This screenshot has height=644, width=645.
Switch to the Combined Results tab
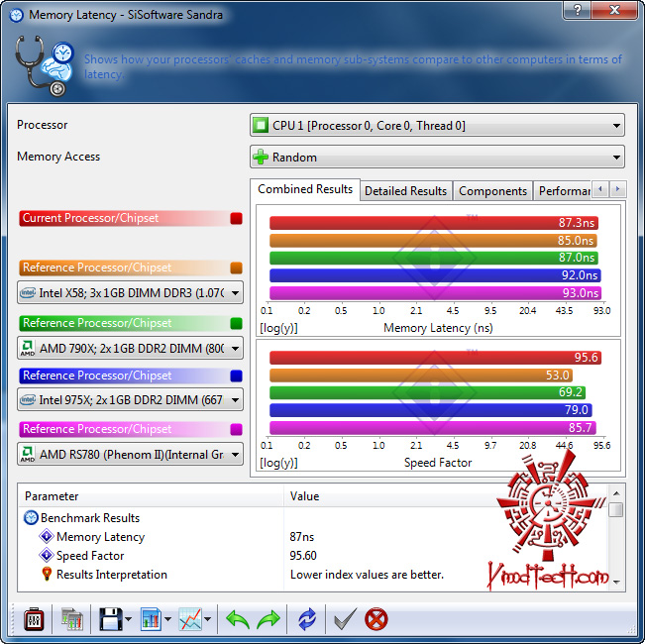click(305, 189)
